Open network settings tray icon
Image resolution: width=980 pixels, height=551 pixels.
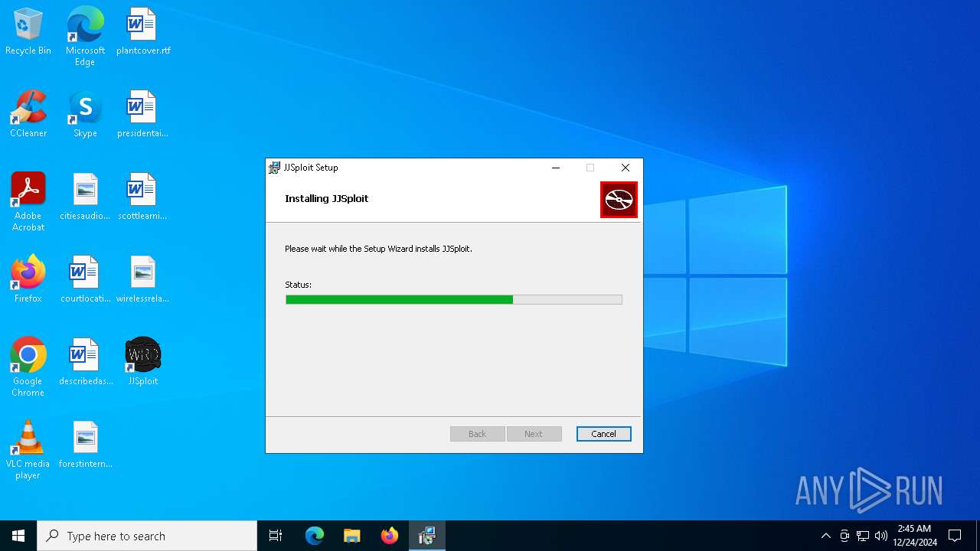click(863, 536)
